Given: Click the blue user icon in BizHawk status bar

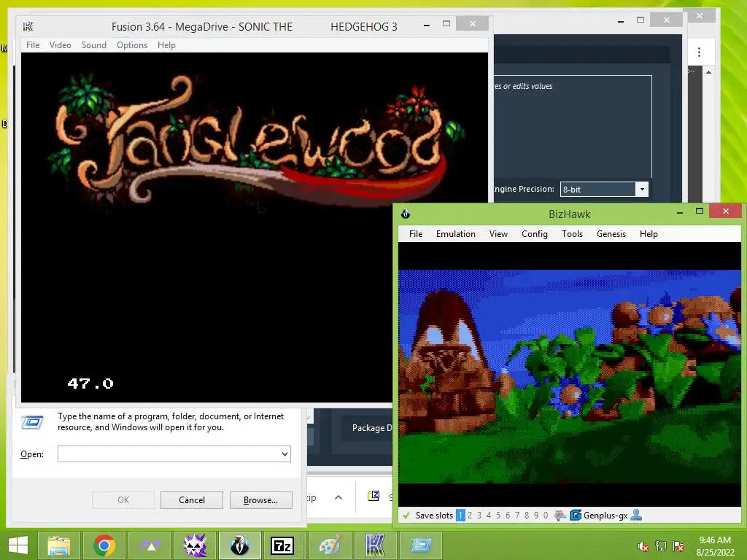Looking at the screenshot, I should (x=636, y=515).
